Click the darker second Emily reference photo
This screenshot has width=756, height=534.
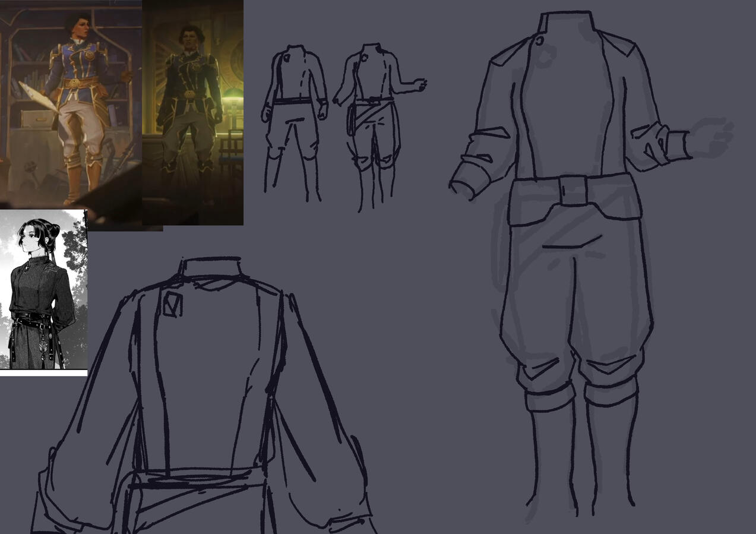[190, 113]
